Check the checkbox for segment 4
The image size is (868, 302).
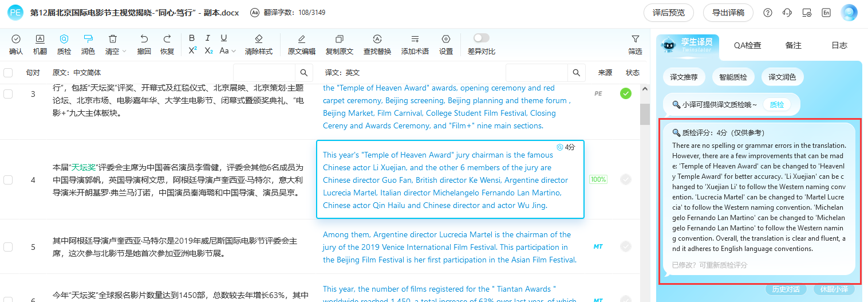click(8, 180)
